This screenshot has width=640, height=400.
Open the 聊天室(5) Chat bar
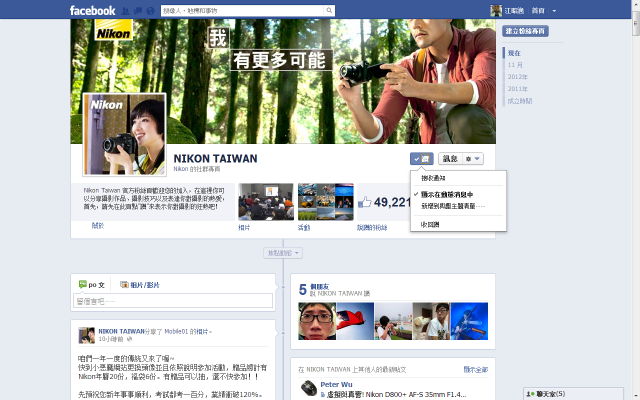pos(573,394)
